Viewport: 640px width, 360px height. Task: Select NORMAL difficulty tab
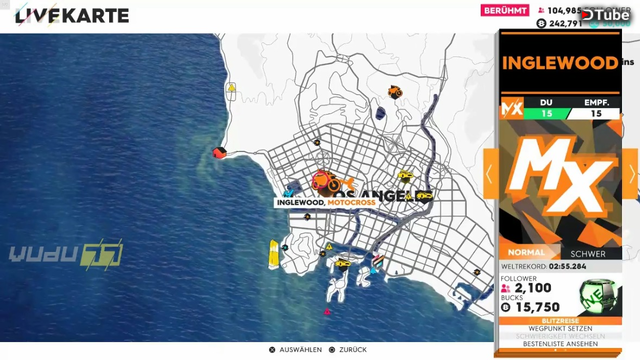coord(527,253)
